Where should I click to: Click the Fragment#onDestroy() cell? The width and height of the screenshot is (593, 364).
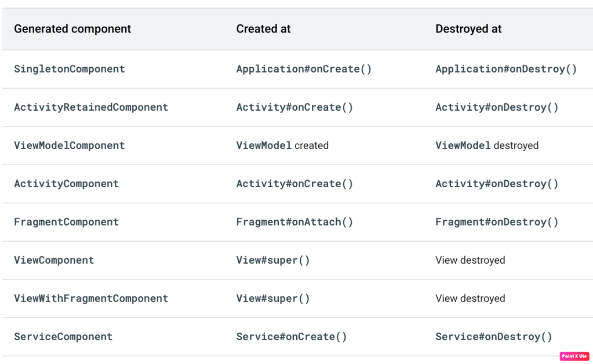pyautogui.click(x=497, y=222)
